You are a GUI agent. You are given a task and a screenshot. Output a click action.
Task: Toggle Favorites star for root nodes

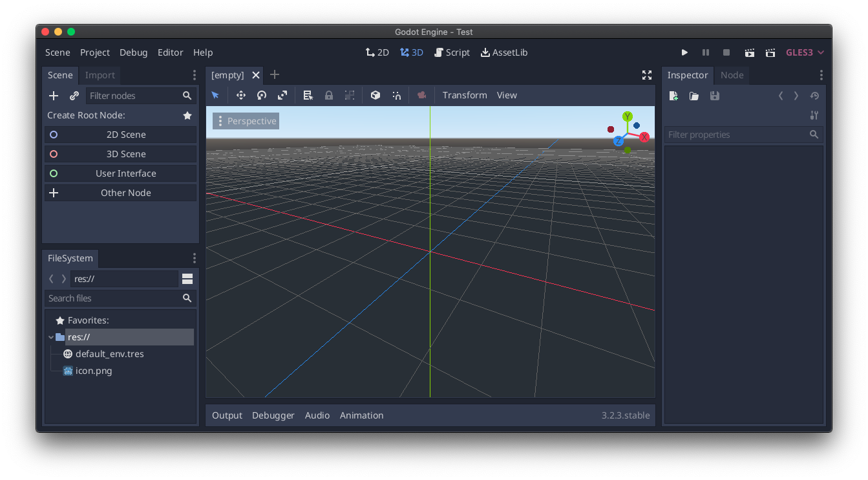click(187, 115)
